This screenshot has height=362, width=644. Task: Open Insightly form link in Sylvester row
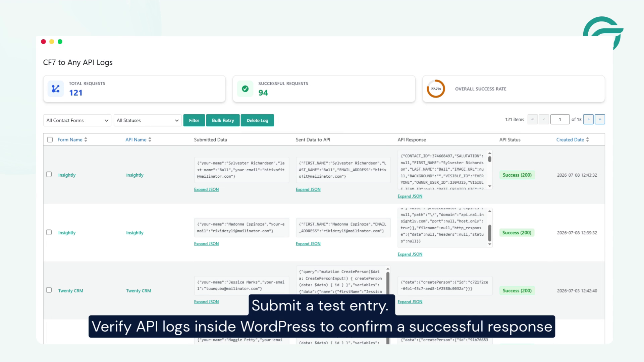click(x=67, y=175)
